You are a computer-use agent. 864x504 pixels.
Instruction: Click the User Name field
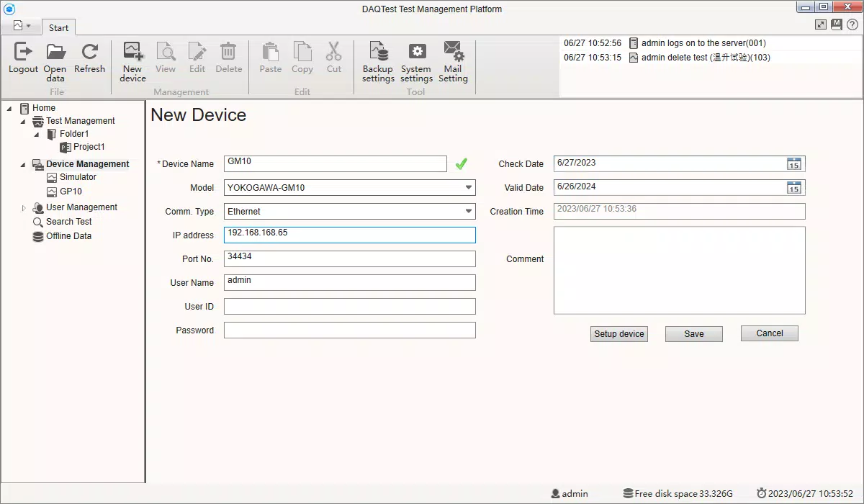350,282
